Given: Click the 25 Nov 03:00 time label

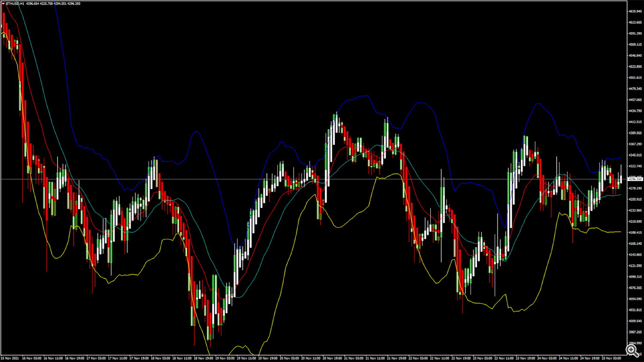Looking at the screenshot, I should 611,358.
